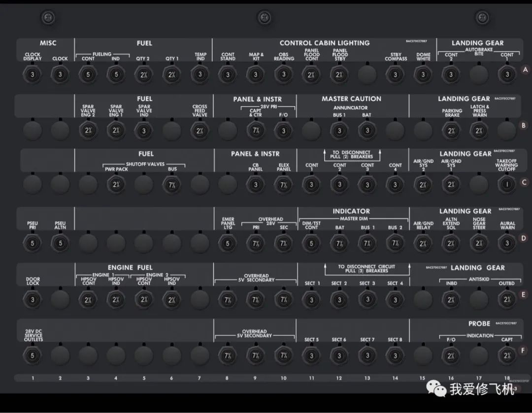The image size is (532, 413).
Task: Pull the OVERHEAD 28V PRI breaker
Action: [256, 243]
